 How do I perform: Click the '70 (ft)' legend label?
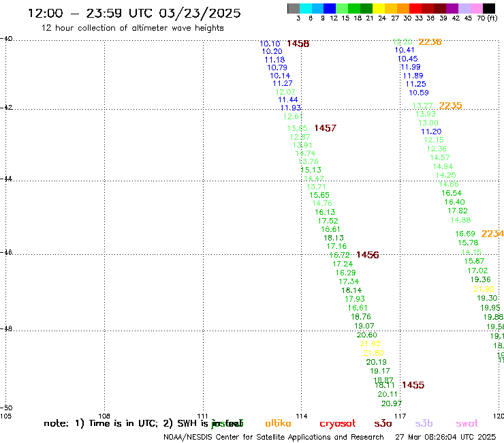pyautogui.click(x=487, y=18)
